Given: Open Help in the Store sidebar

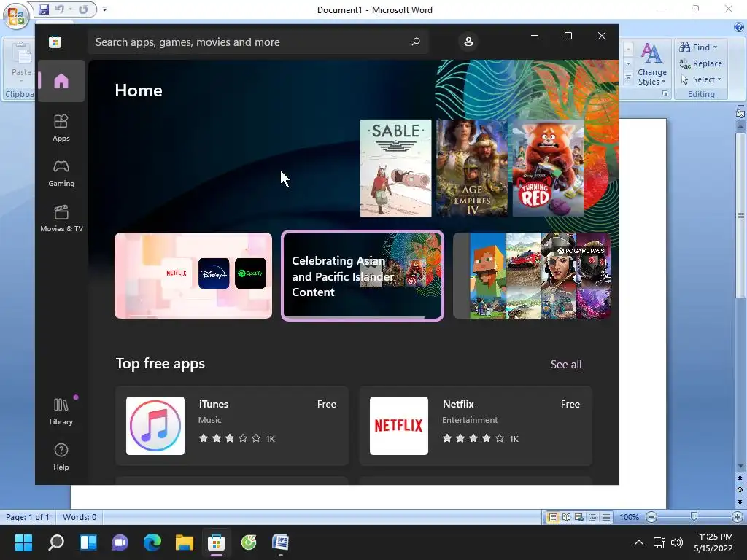Looking at the screenshot, I should point(61,456).
